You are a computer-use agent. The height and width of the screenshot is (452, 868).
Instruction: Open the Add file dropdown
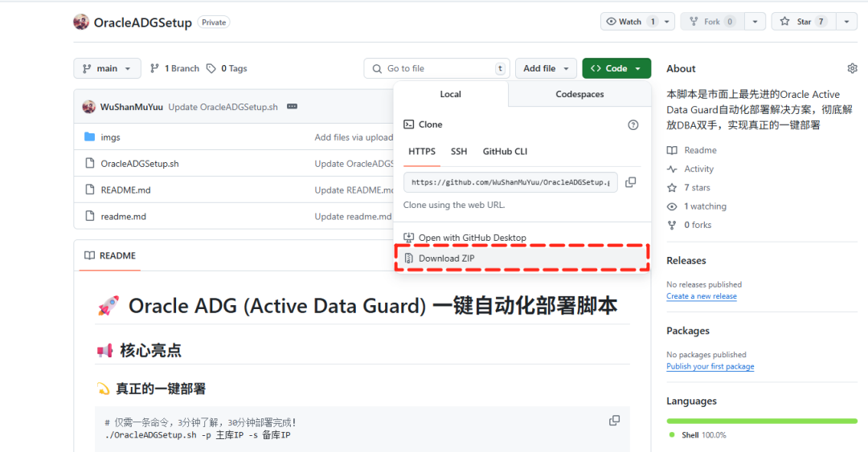pyautogui.click(x=546, y=68)
